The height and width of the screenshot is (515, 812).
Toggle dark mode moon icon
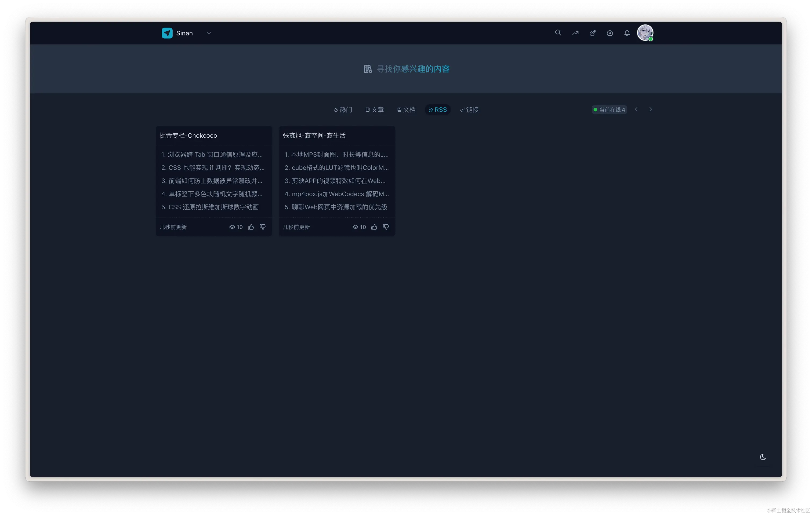tap(763, 457)
